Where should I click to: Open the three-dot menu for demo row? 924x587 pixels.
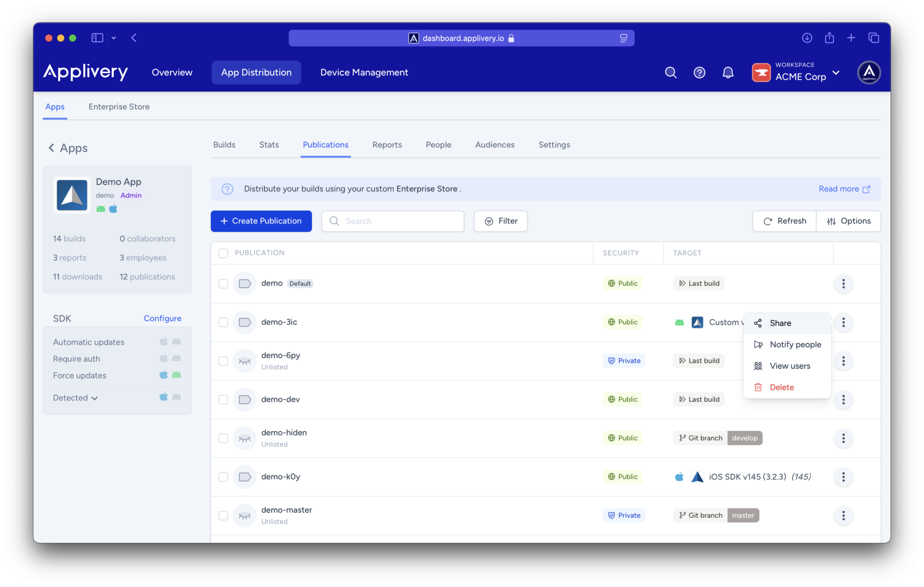point(843,284)
